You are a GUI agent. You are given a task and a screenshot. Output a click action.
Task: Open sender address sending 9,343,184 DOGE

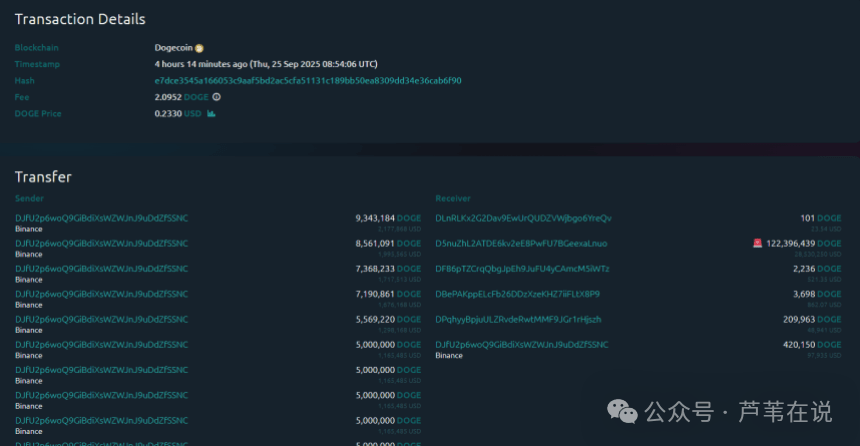tap(101, 218)
